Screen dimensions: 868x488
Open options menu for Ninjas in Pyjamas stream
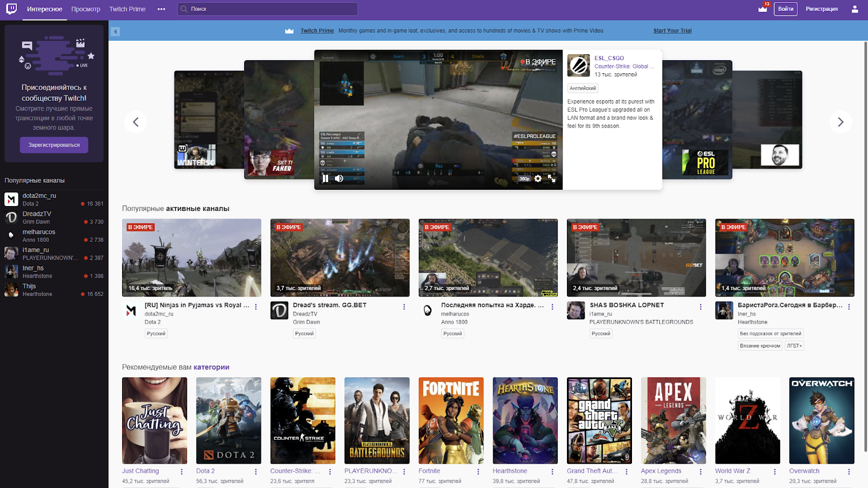coord(256,307)
